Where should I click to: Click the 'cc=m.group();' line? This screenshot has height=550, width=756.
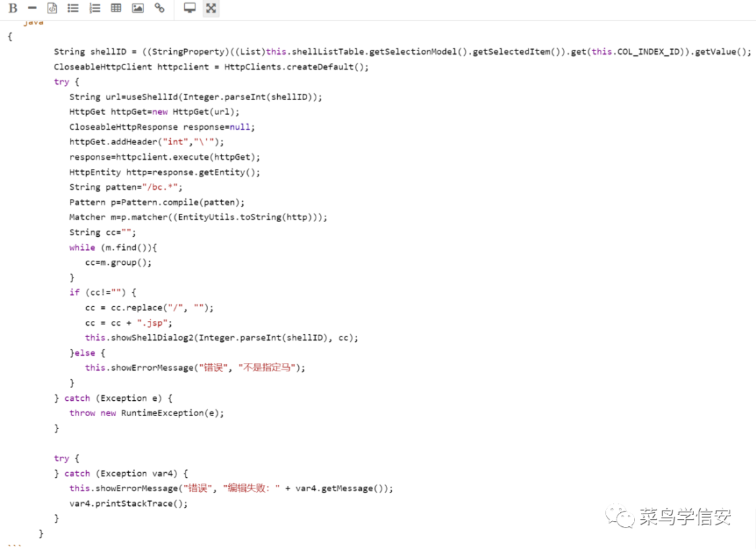(118, 263)
